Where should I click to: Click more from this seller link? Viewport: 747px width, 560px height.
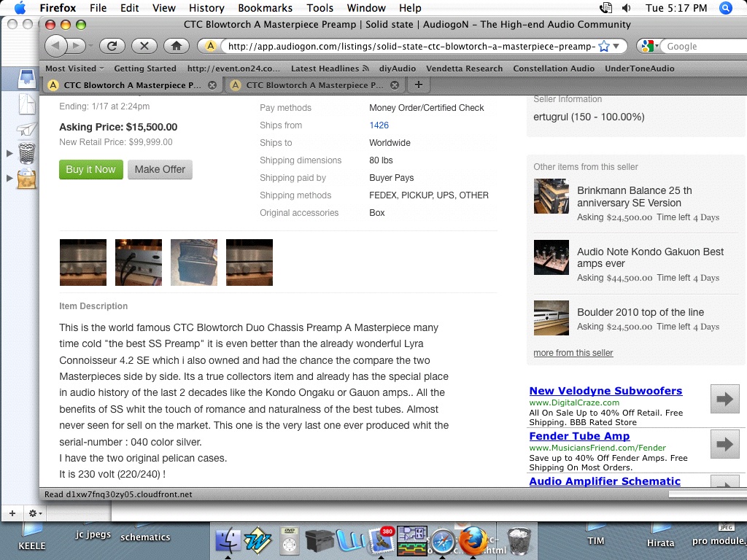[x=573, y=353]
